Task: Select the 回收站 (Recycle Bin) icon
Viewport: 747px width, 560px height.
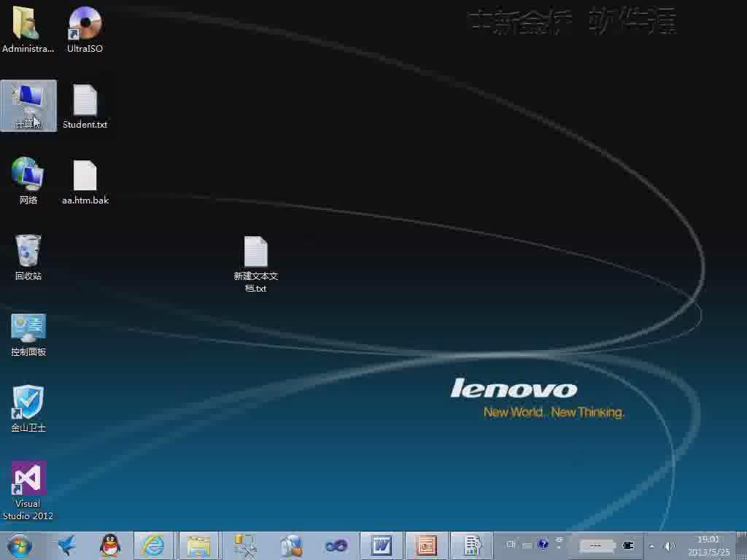Action: (28, 257)
